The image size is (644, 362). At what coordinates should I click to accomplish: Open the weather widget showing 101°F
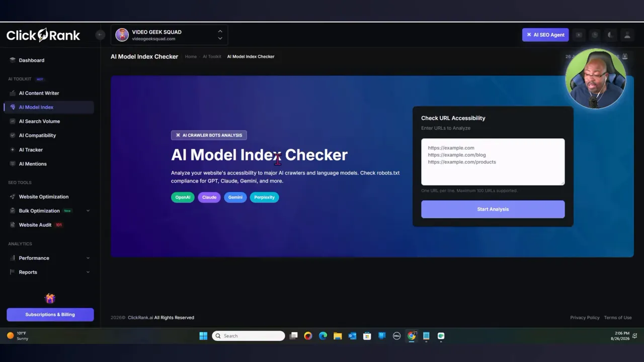[18, 336]
